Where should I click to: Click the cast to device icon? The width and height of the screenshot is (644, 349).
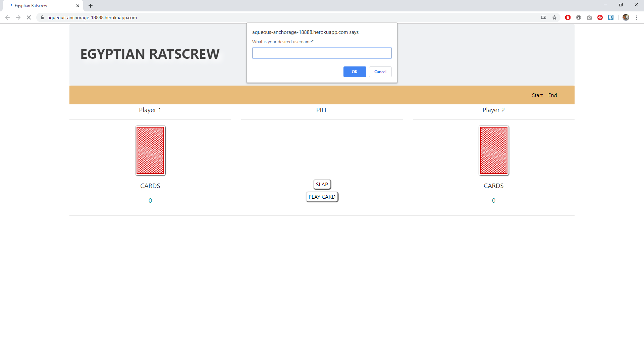tap(544, 17)
